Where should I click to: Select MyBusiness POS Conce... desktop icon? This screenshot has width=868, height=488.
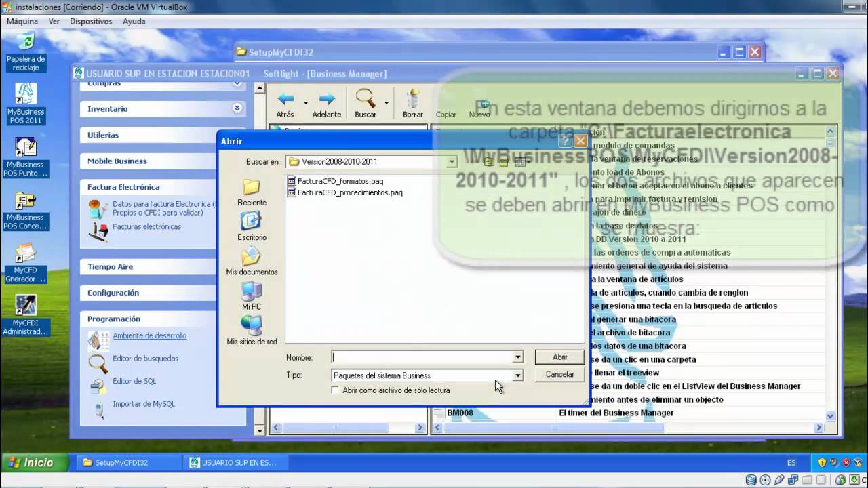[x=26, y=209]
